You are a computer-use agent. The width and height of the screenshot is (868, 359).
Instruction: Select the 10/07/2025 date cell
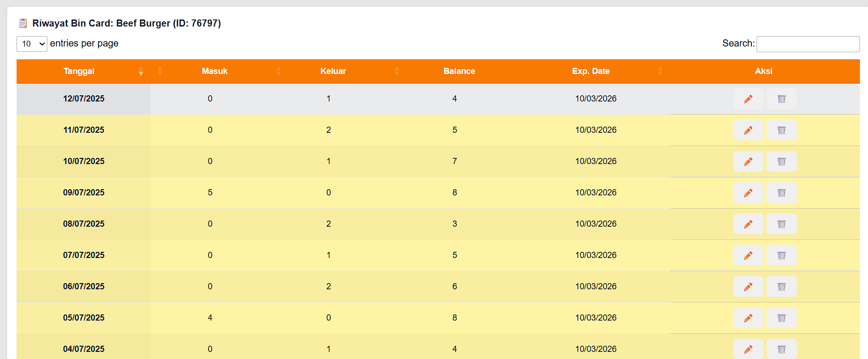pos(83,161)
